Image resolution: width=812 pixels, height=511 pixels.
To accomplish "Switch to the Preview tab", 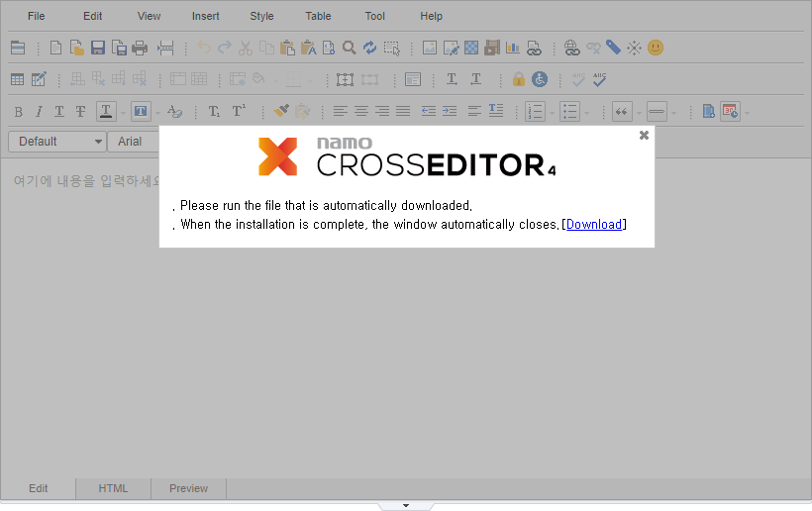I will point(188,488).
